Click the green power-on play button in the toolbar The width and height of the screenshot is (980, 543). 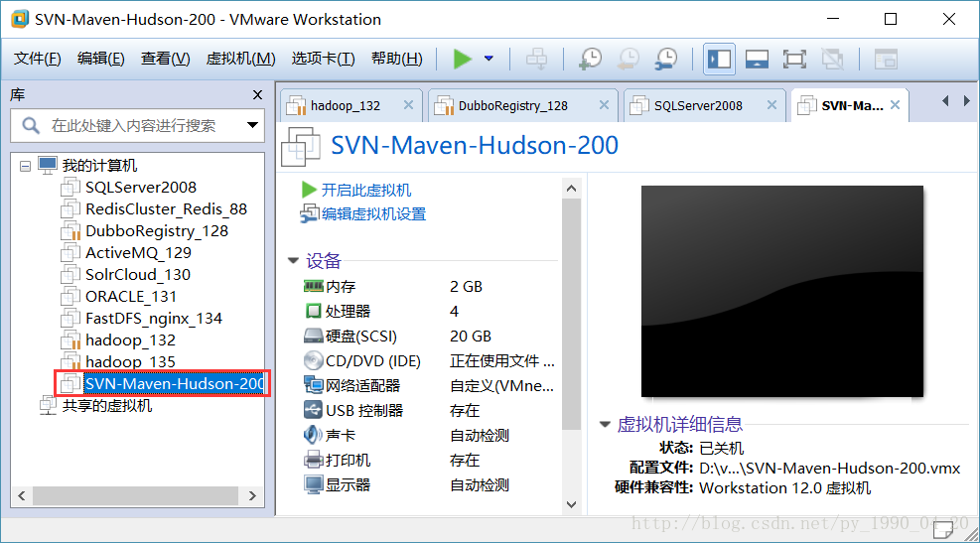(462, 59)
